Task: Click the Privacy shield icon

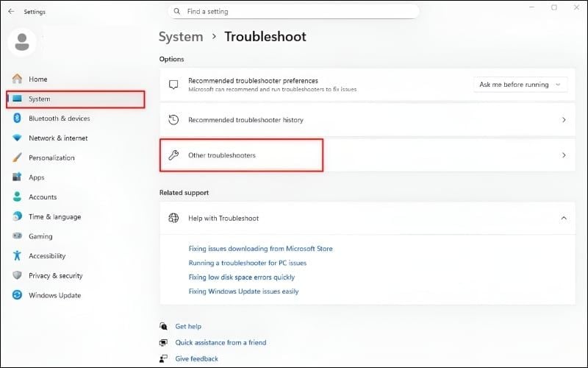Action: [x=17, y=275]
